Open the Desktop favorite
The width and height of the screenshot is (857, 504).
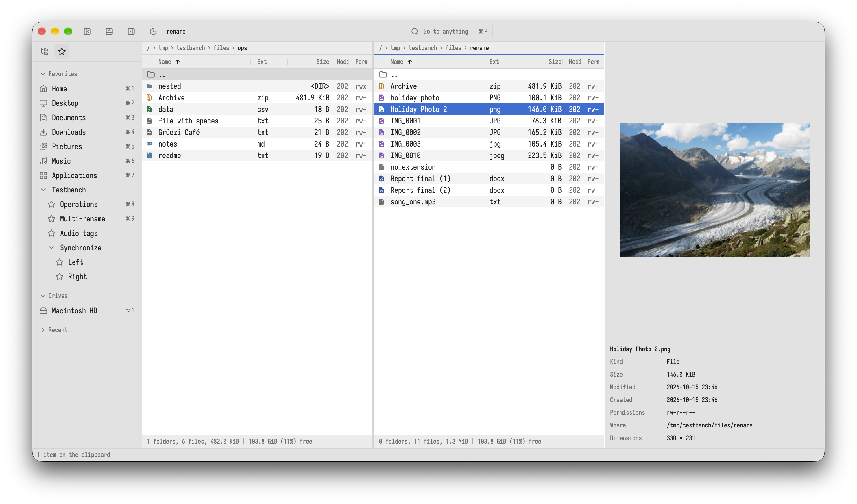point(87,103)
